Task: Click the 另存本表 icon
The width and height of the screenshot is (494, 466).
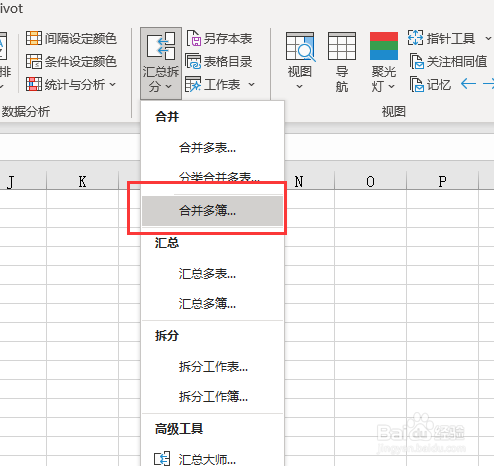Action: (x=194, y=38)
